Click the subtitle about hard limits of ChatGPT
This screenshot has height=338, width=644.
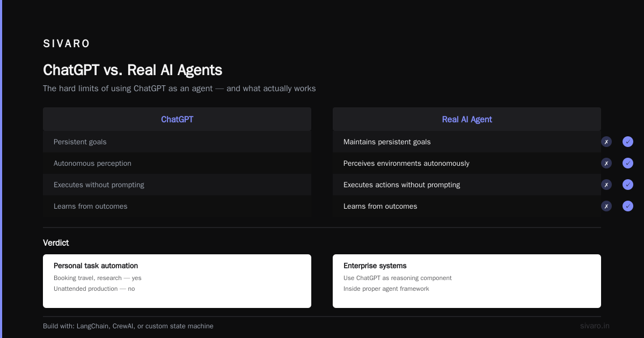pos(179,89)
